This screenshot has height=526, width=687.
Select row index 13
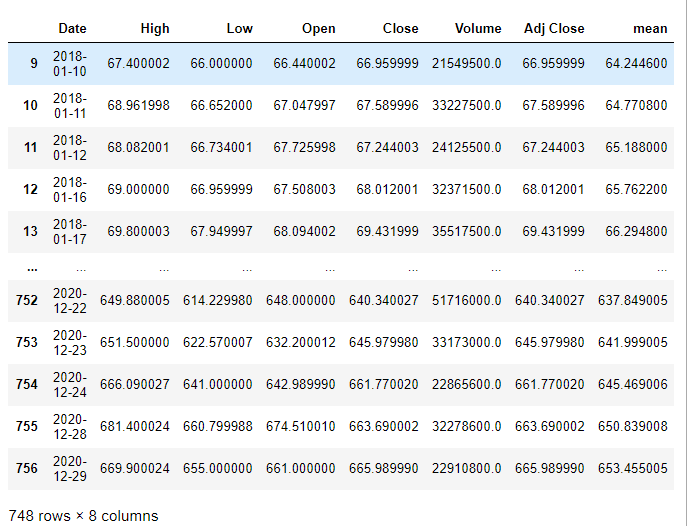(30, 231)
